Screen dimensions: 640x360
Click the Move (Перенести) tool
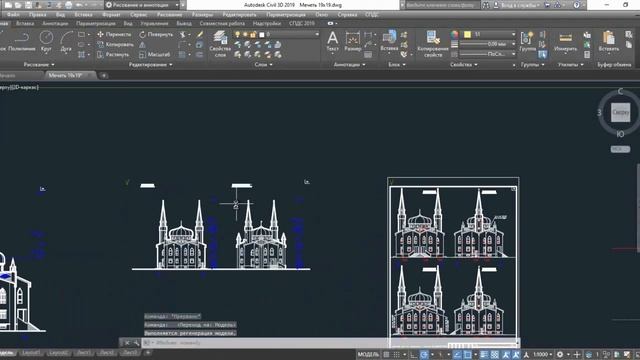pyautogui.click(x=114, y=35)
